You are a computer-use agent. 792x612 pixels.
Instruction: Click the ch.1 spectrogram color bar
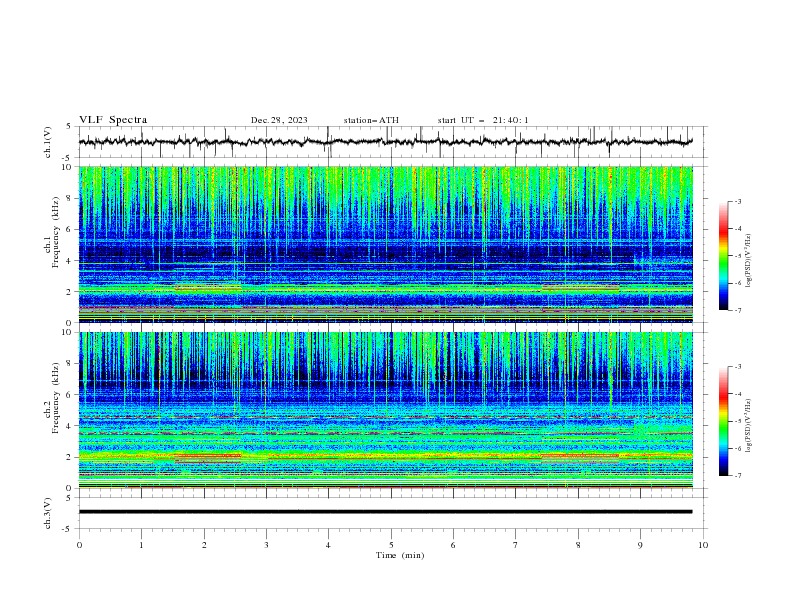723,256
